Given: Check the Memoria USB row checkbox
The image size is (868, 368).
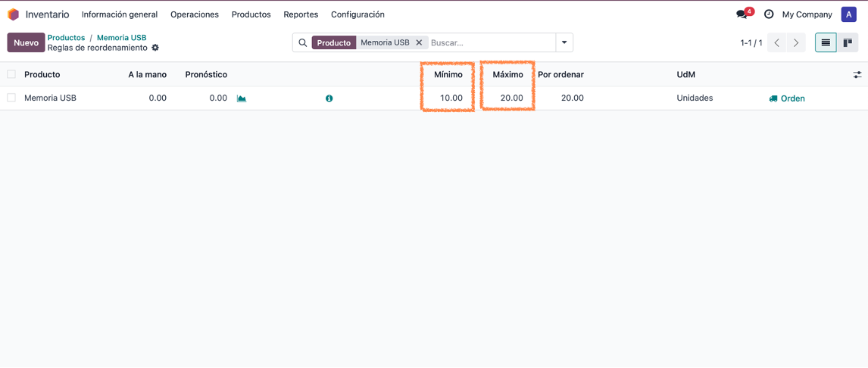Looking at the screenshot, I should coord(11,98).
